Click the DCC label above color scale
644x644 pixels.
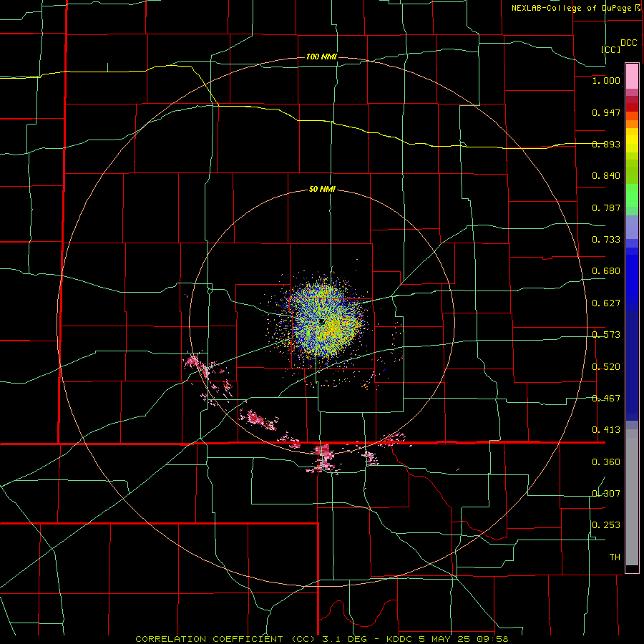(x=629, y=43)
